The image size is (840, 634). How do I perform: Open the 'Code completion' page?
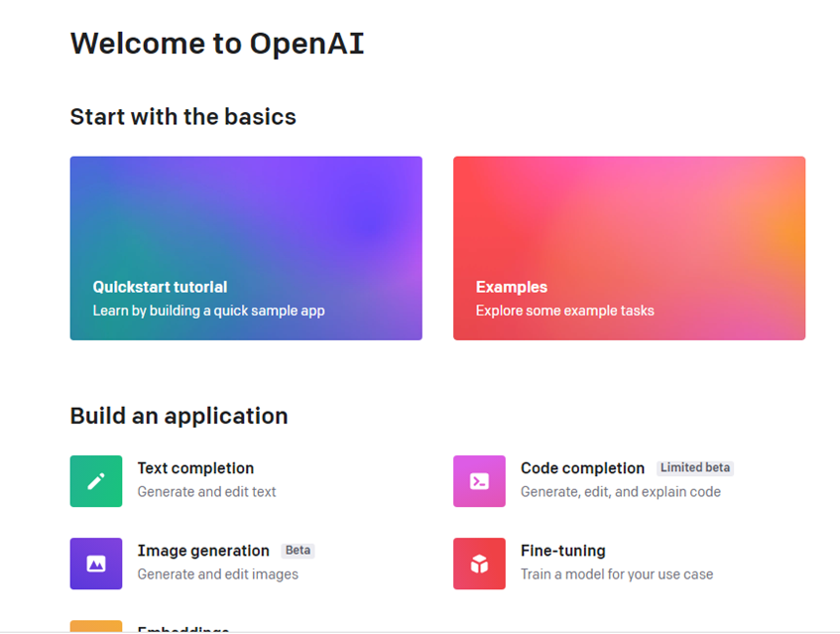click(582, 468)
